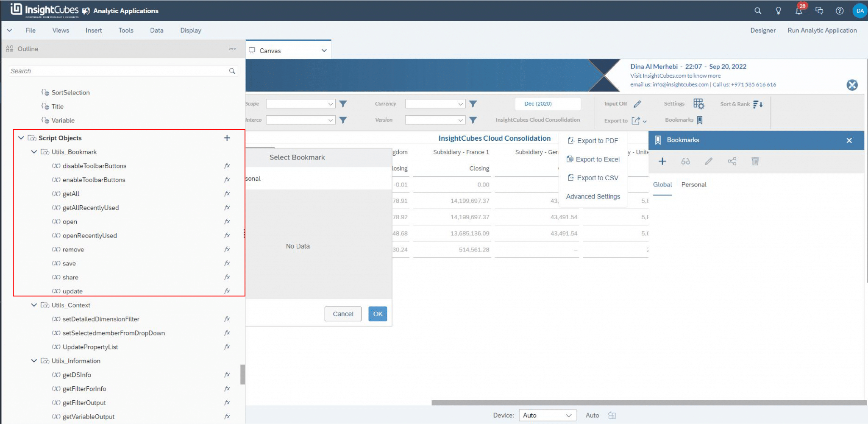Add a new bookmark with the plus icon
This screenshot has width=868, height=424.
click(x=662, y=161)
